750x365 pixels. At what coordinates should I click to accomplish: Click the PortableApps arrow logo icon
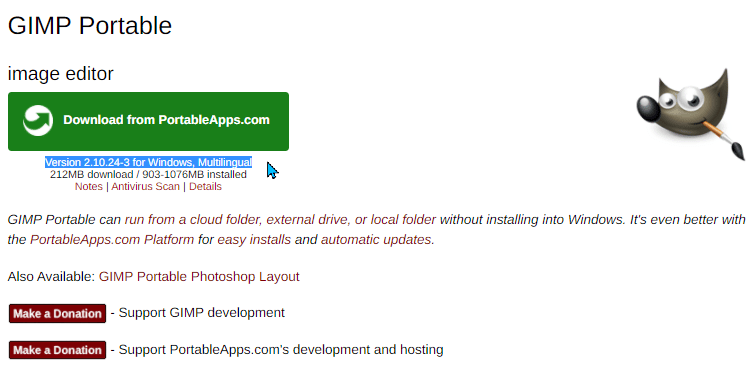tap(38, 121)
